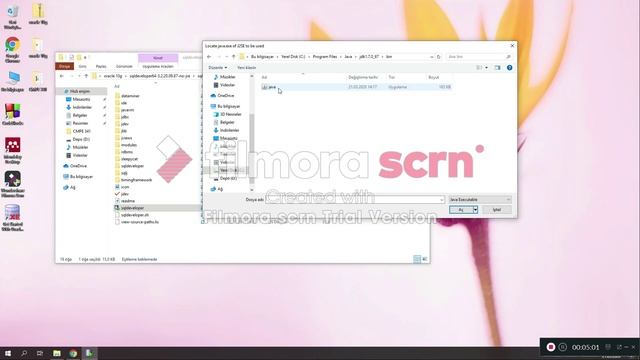This screenshot has width=640, height=360.
Task: Expand the address bar history dropdown
Action: pyautogui.click(x=431, y=57)
